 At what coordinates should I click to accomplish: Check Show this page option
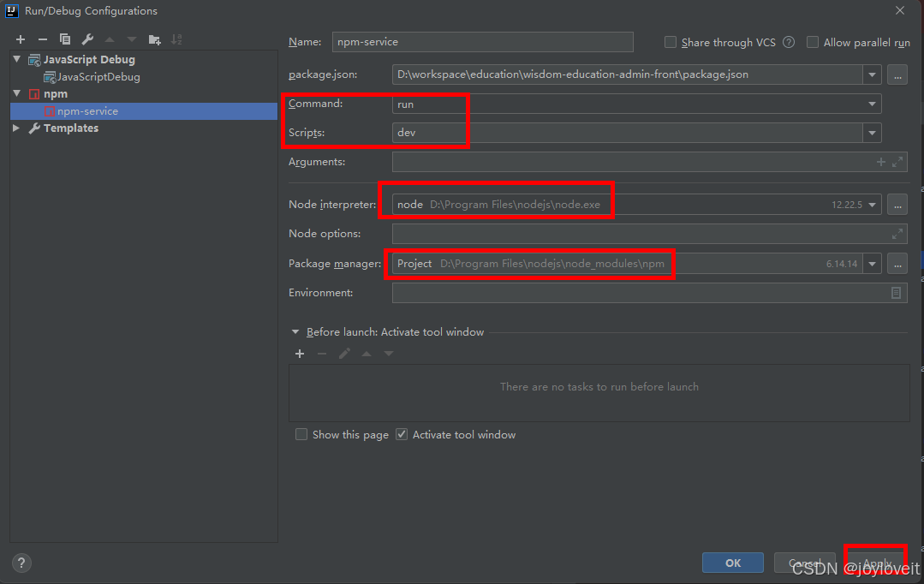[x=301, y=434]
